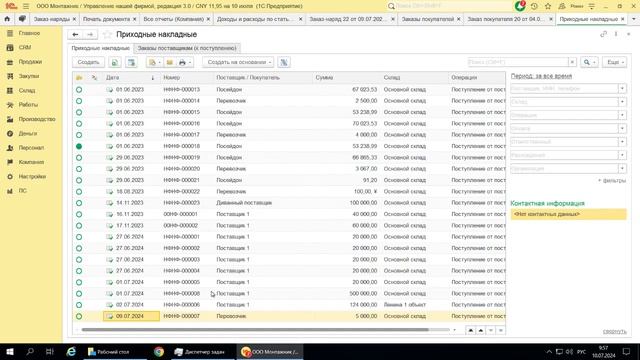Toggle status circle for НФНФ-000015 row

tap(79, 112)
